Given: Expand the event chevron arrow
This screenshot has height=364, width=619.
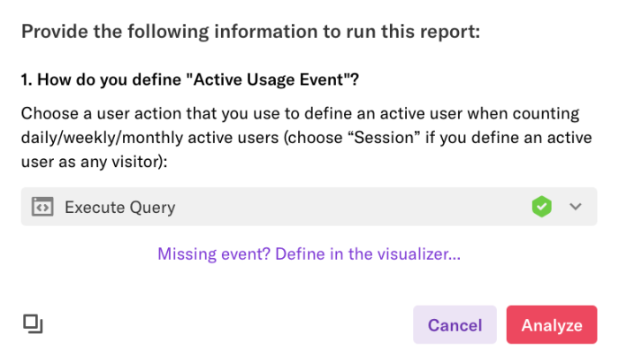Looking at the screenshot, I should (x=576, y=207).
